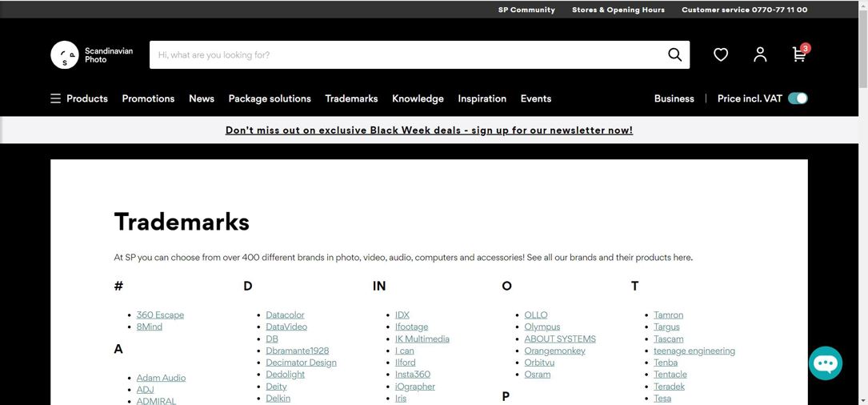Open the Trademarks navigation item
Image resolution: width=868 pixels, height=405 pixels.
[x=351, y=98]
